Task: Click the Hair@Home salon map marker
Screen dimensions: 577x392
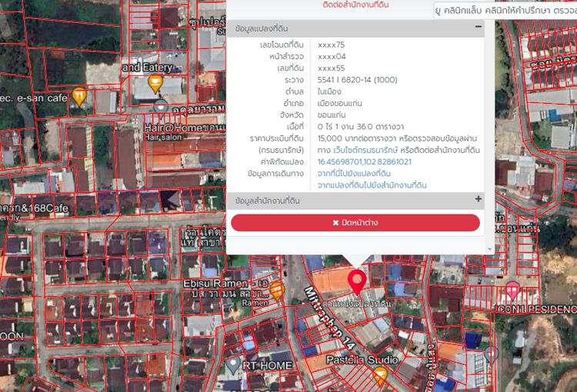Action: [x=160, y=108]
